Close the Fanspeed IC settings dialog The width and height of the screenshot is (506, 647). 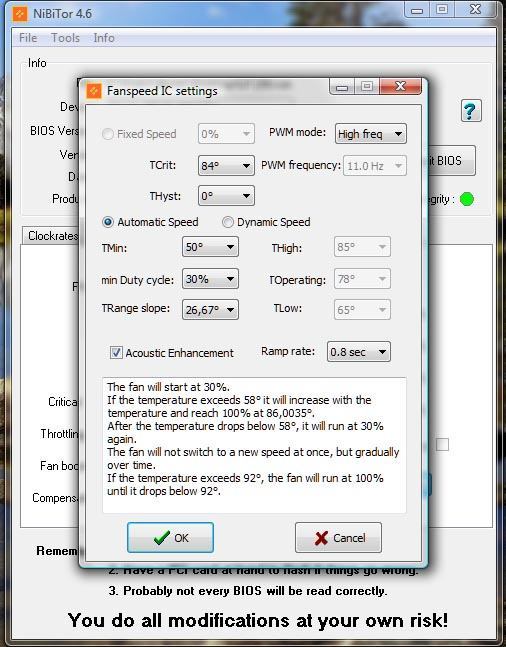400,86
